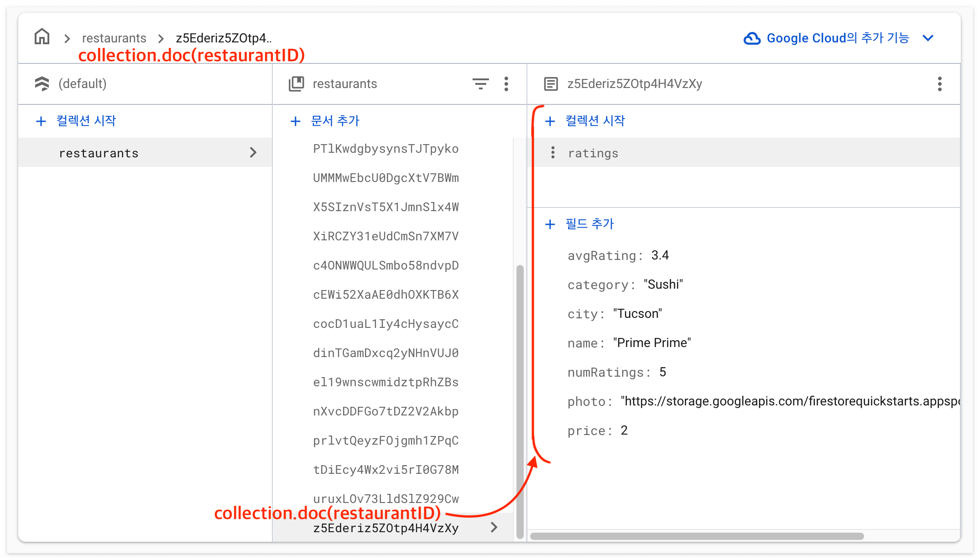Select document PTlKwdgbysynsTJTpyko
This screenshot has height=560, width=980.
386,149
